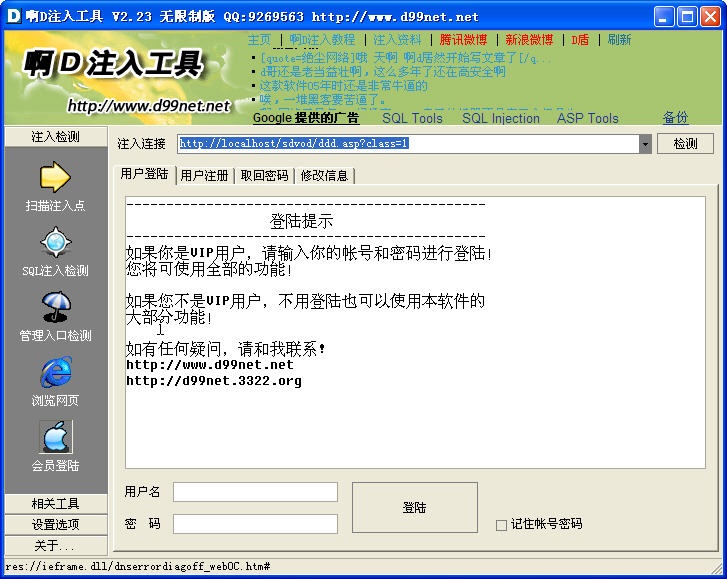Image resolution: width=727 pixels, height=579 pixels.
Task: Open the 啊D注入教程 link
Action: 322,40
